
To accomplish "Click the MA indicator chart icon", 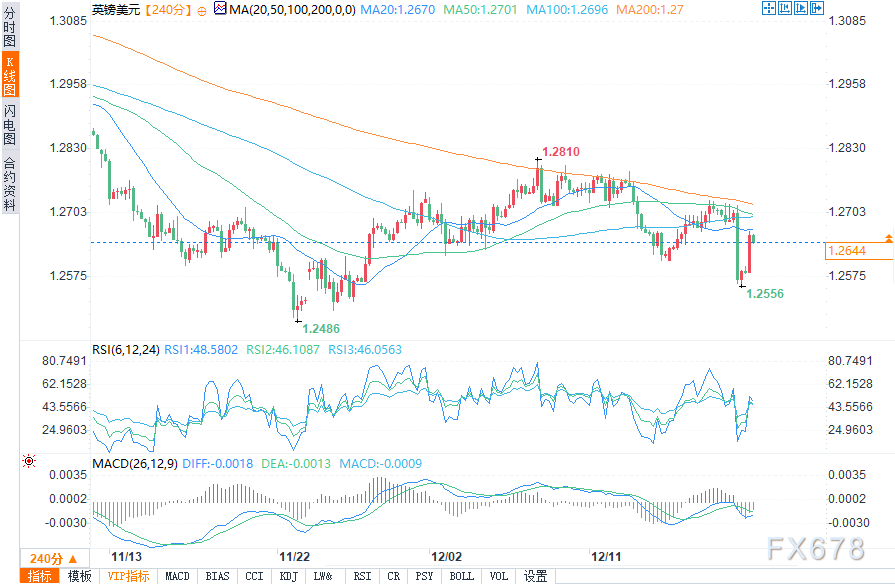I will [x=220, y=9].
